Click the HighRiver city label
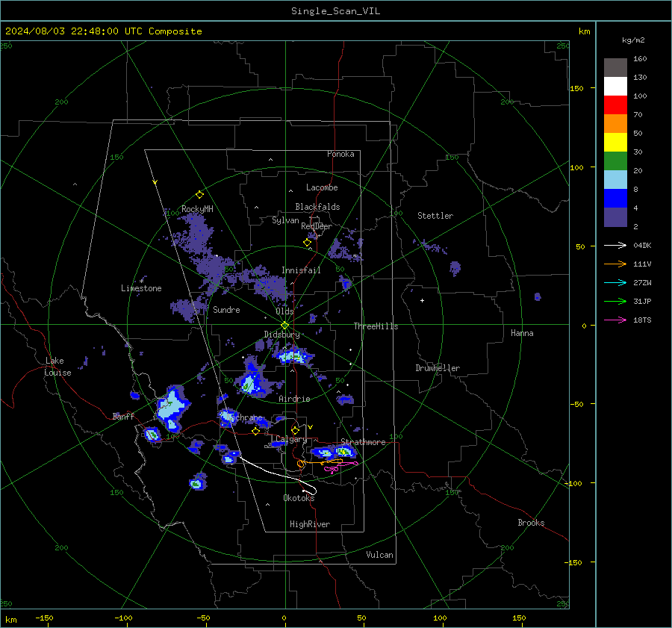 point(310,524)
